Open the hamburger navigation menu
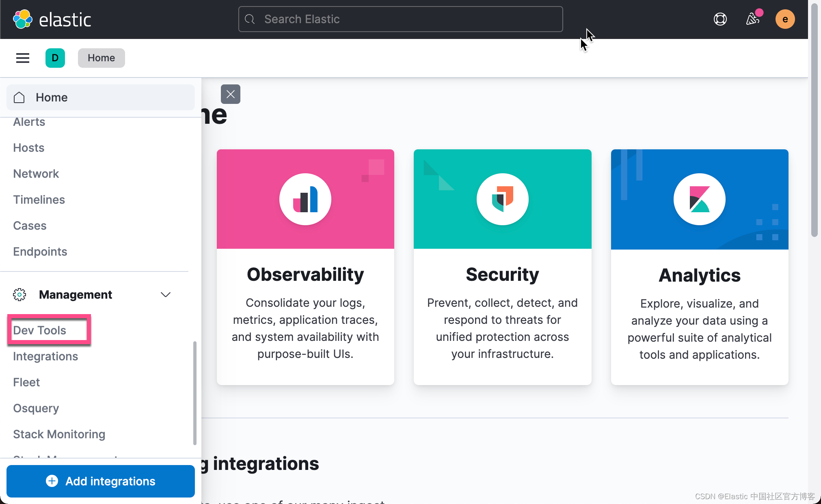821x504 pixels. (22, 58)
